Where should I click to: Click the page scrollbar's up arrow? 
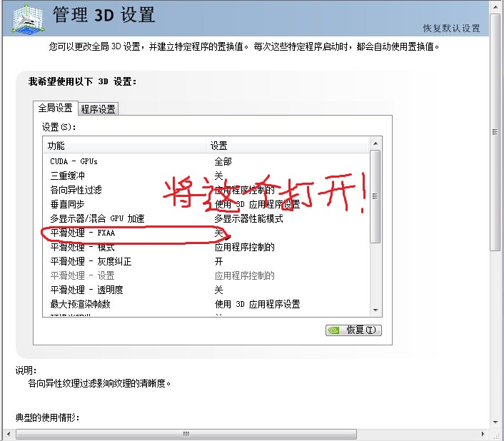(x=496, y=6)
